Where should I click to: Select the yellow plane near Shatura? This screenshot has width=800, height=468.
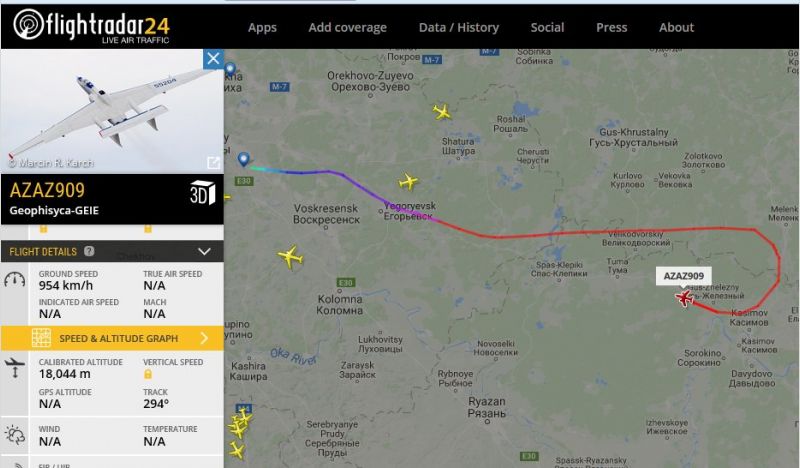pos(442,112)
